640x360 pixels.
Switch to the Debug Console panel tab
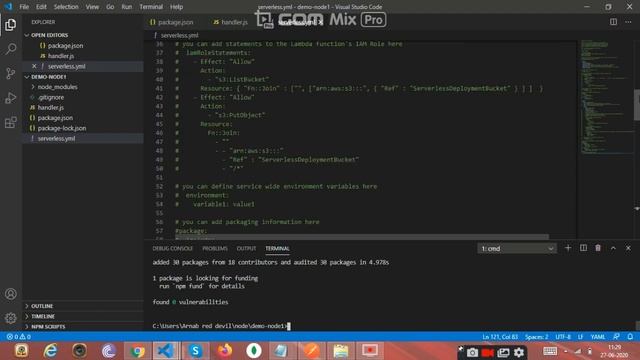coord(173,249)
